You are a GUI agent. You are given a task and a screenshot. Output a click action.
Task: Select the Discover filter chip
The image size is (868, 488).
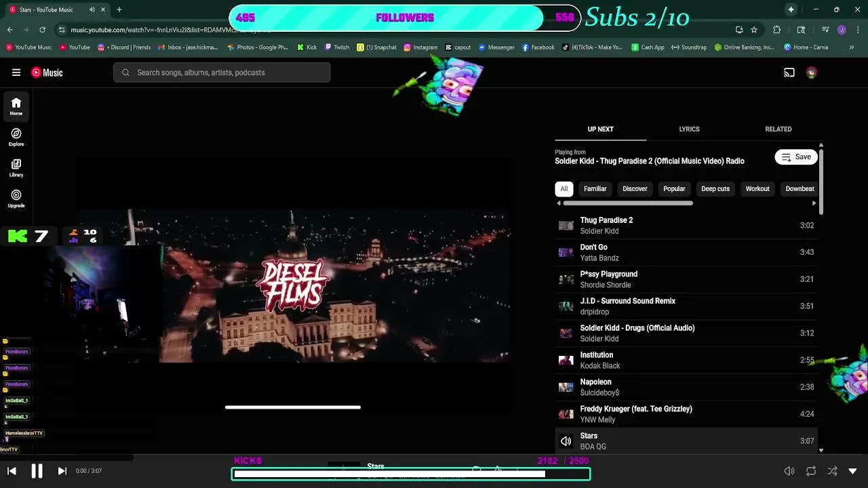[x=635, y=188]
